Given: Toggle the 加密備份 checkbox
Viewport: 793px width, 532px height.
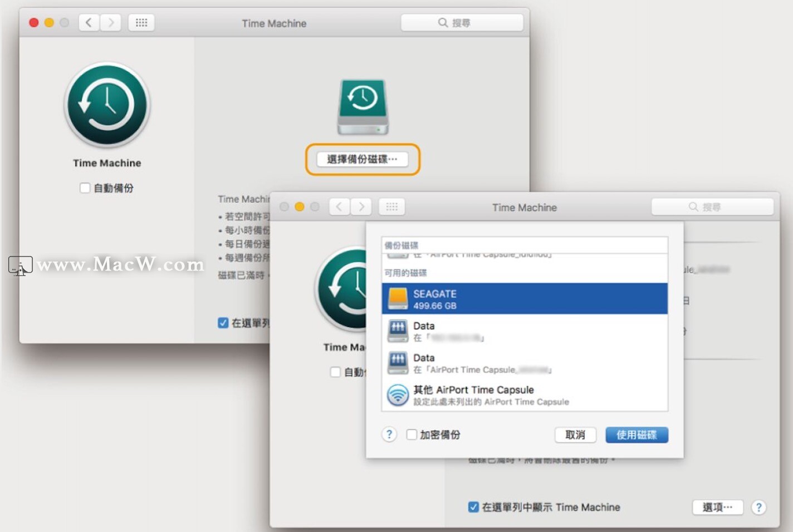Looking at the screenshot, I should tap(412, 435).
